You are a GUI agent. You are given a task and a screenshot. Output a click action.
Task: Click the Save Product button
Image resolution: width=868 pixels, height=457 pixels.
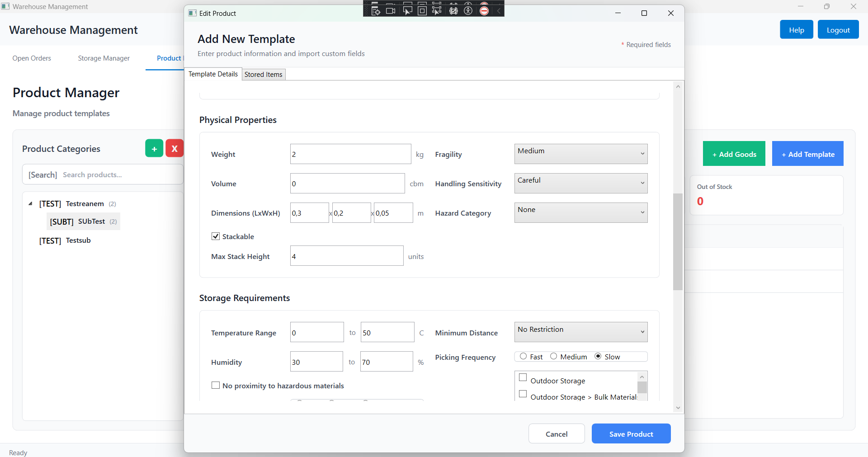click(x=631, y=434)
